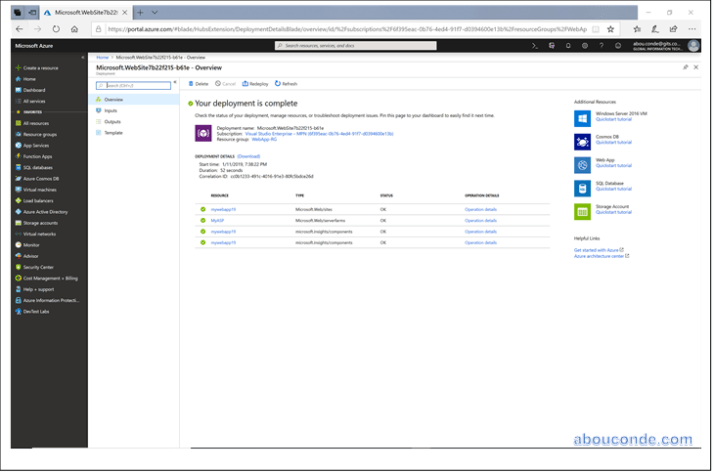Refresh the deployment overview

(286, 84)
